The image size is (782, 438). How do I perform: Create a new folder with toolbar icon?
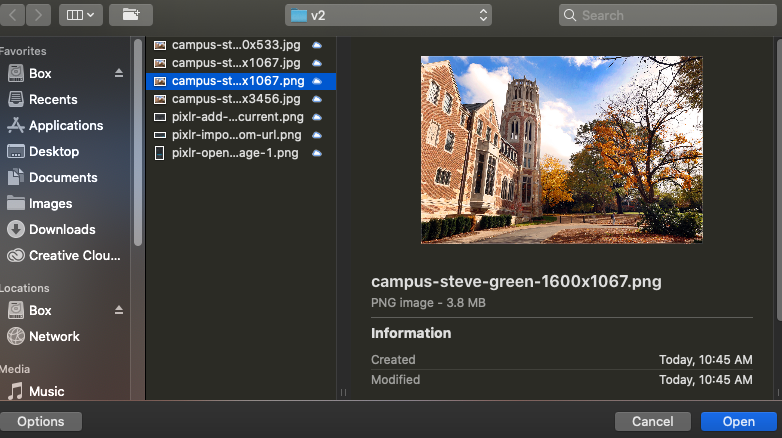click(130, 15)
